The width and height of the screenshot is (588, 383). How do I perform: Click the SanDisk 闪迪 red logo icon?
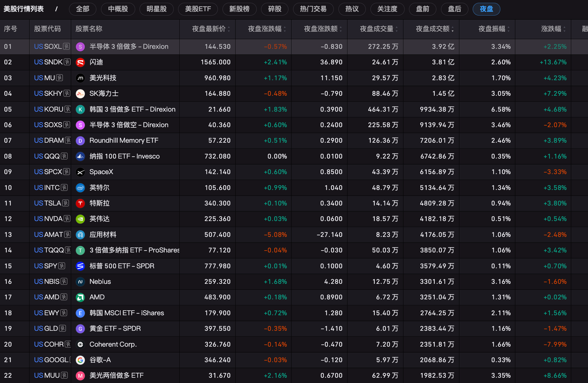tap(80, 62)
